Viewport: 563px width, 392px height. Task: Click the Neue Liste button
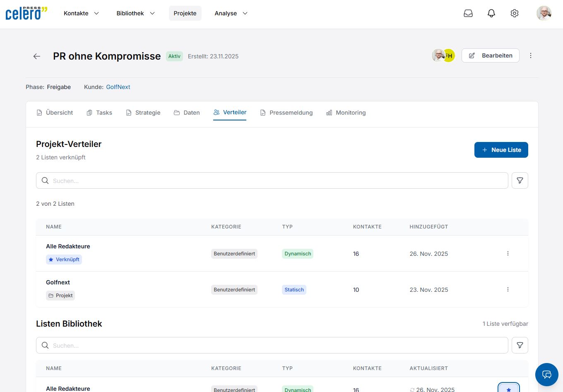click(x=501, y=150)
